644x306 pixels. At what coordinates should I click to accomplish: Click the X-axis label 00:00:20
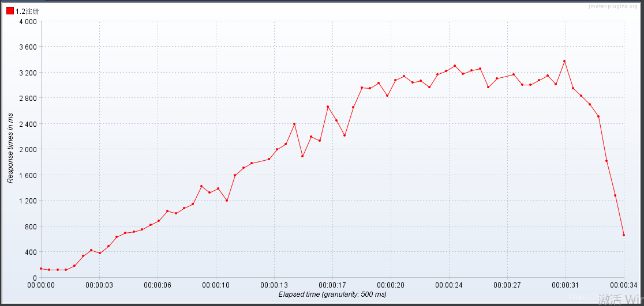391,285
